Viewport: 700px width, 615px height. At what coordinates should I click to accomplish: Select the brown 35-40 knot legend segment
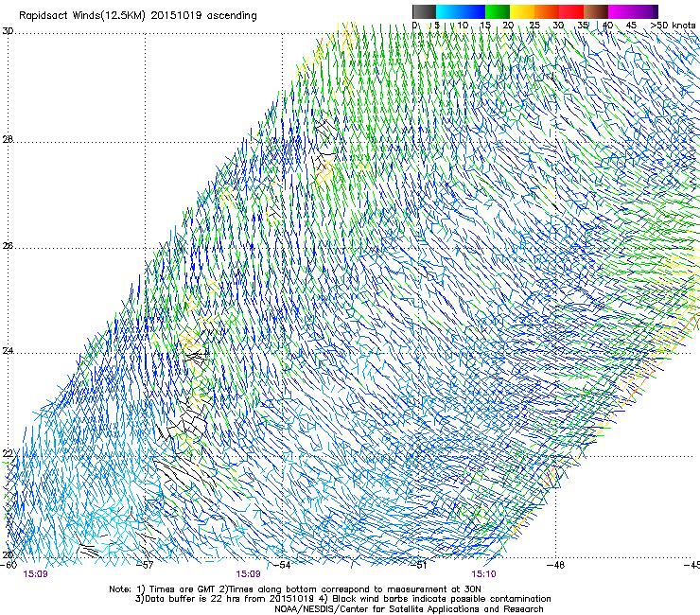596,11
